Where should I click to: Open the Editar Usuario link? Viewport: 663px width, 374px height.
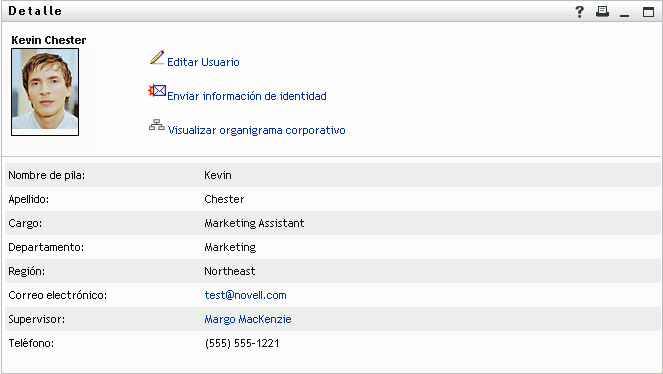tap(203, 62)
